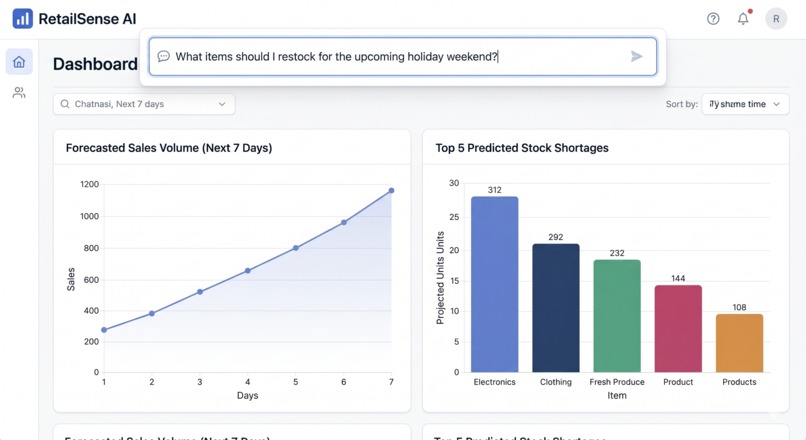Click the Sort by: label
Viewport: 806px width, 440px height.
coord(682,104)
